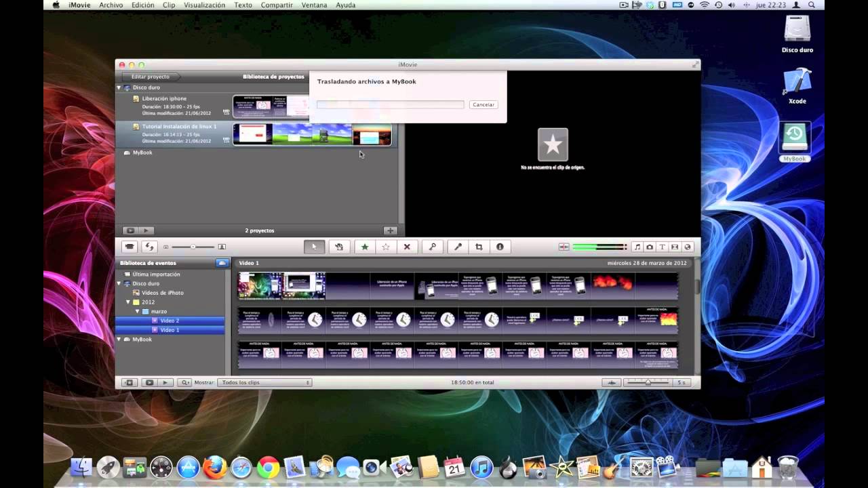Mark selection as favorite (green star)
This screenshot has height=488, width=868.
[x=364, y=247]
